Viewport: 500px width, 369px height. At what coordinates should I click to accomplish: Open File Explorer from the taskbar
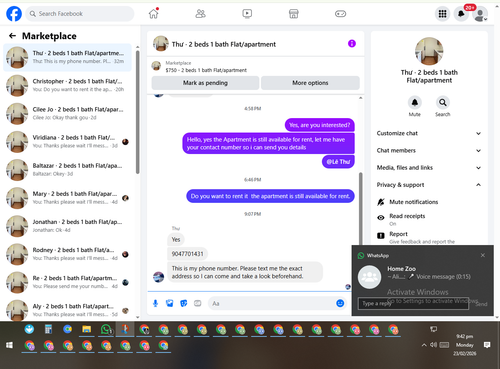[87, 329]
